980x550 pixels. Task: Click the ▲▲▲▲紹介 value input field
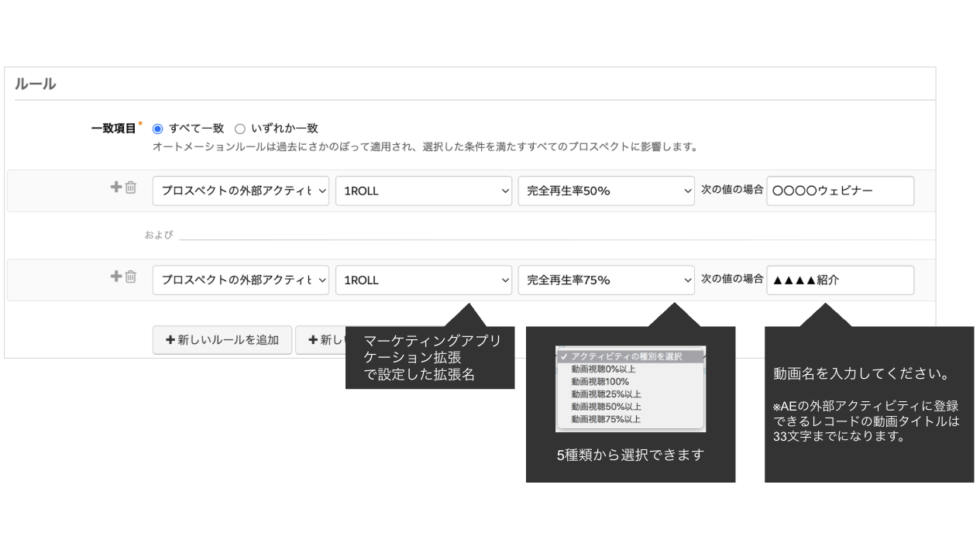click(x=840, y=280)
